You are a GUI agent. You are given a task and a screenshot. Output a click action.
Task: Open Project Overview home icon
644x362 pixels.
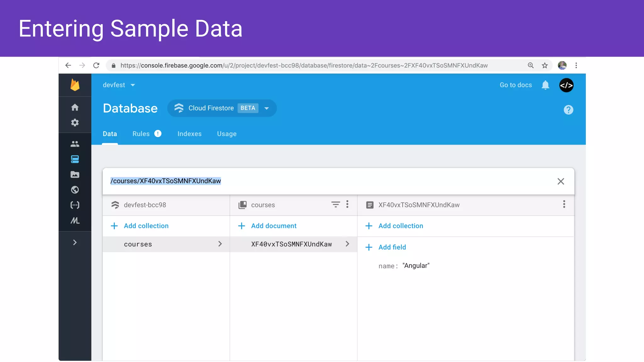pos(75,107)
